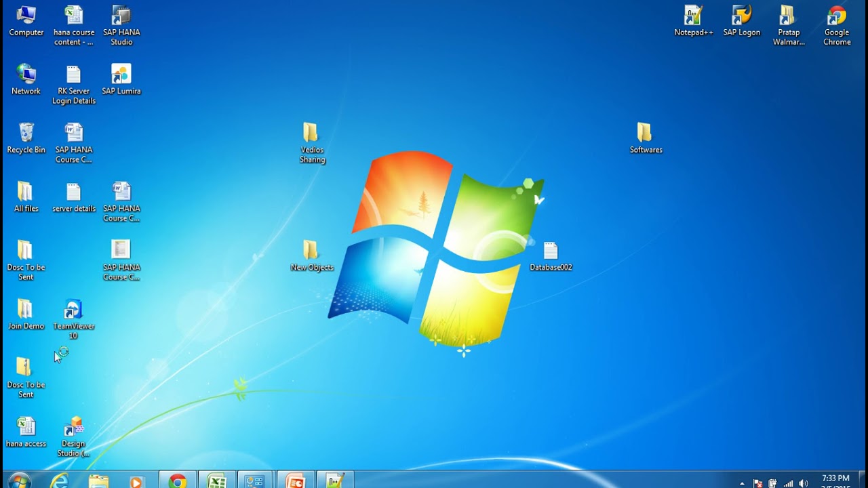
Task: Open the Windows Start menu
Action: tap(19, 480)
